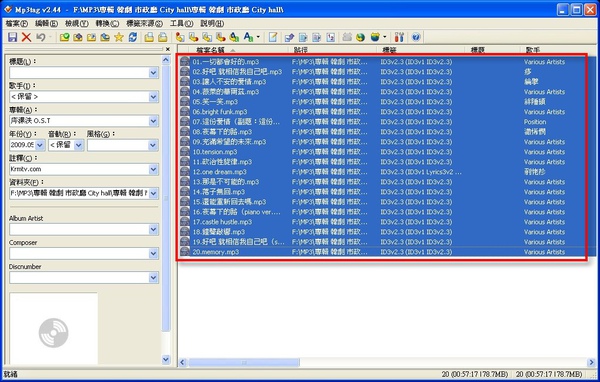Click the Tag to Tag convert icon
Viewport: 600px width, 382px height.
234,37
